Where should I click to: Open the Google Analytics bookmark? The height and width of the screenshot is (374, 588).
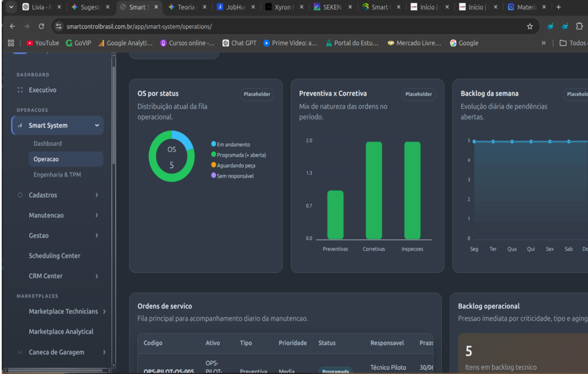click(126, 43)
